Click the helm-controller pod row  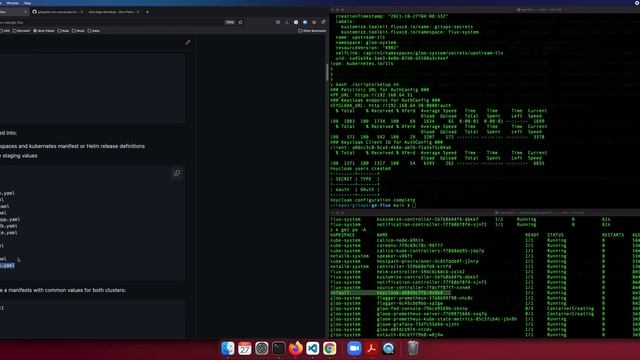pyautogui.click(x=485, y=272)
